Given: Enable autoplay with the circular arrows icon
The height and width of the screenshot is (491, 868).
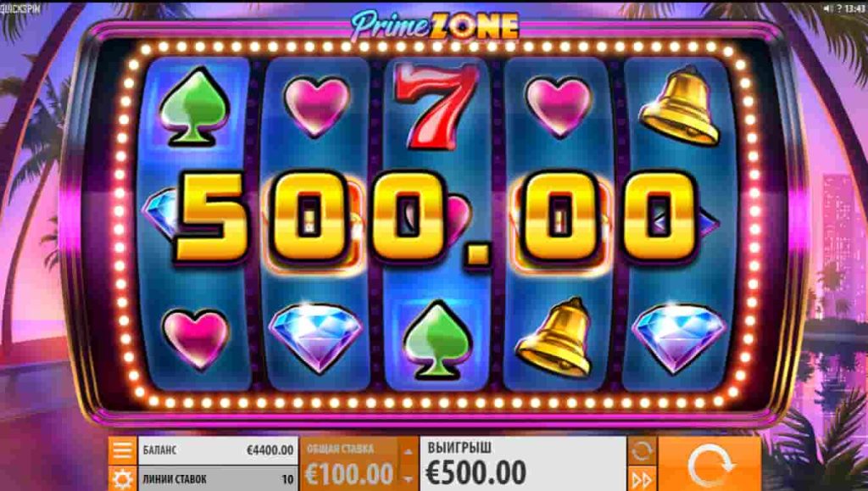Looking at the screenshot, I should (642, 450).
